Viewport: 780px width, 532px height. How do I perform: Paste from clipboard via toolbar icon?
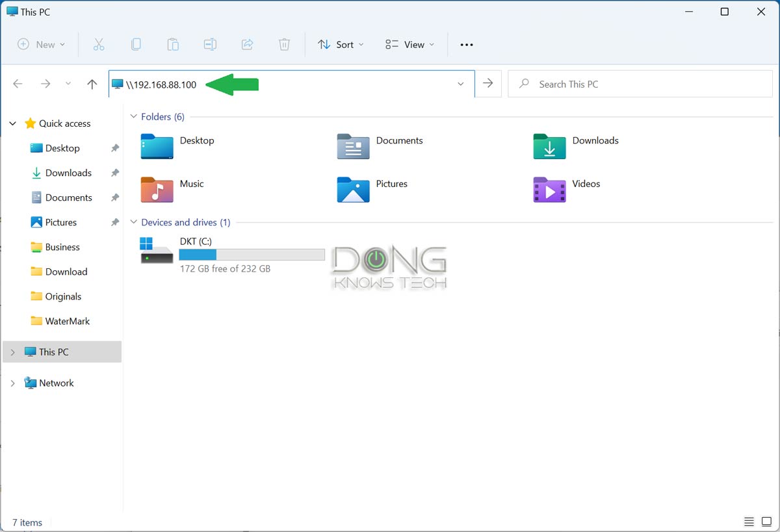173,44
